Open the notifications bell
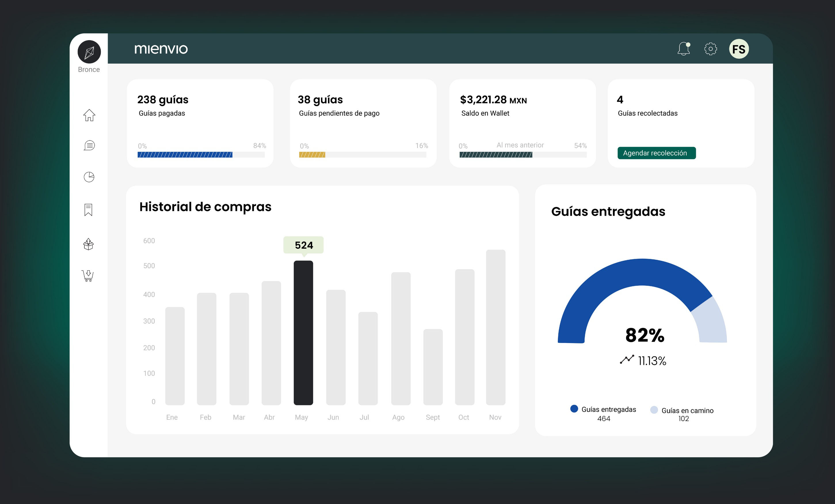The width and height of the screenshot is (835, 504). click(684, 49)
